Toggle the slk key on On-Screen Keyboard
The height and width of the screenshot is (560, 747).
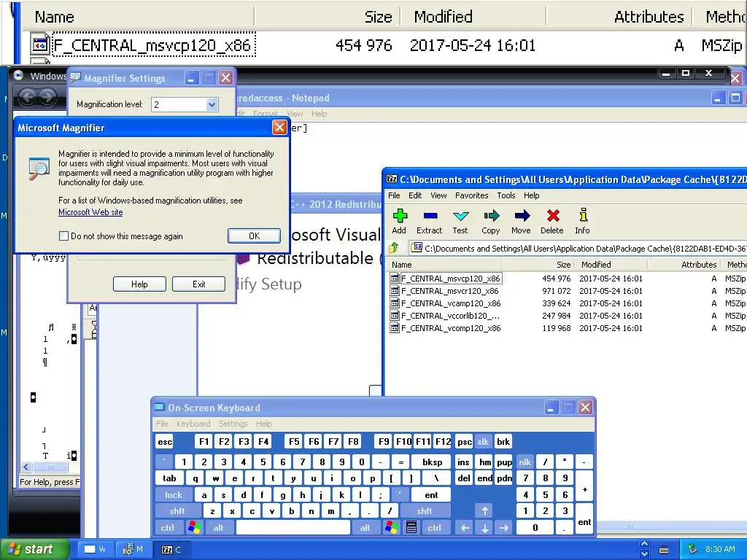[x=483, y=441]
